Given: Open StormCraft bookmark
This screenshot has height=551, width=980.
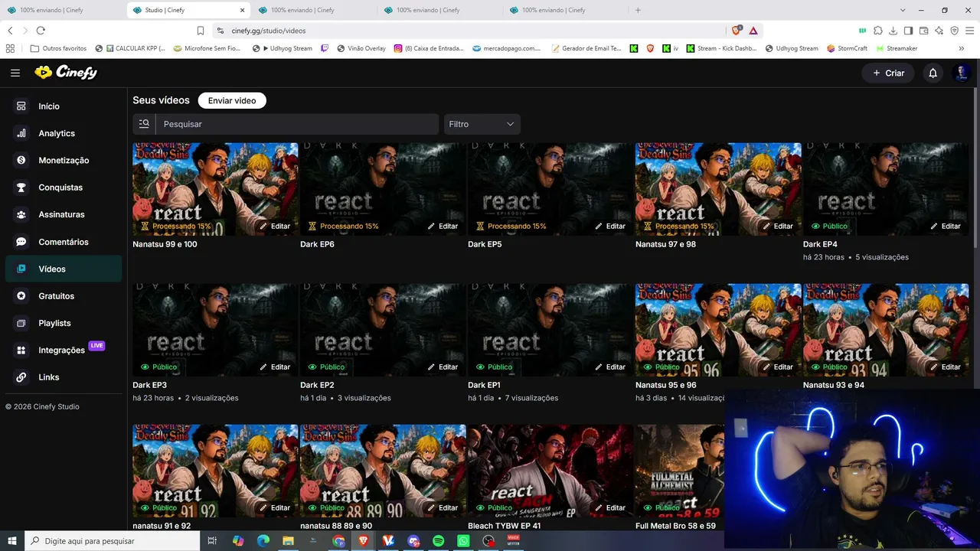Looking at the screenshot, I should (x=847, y=48).
